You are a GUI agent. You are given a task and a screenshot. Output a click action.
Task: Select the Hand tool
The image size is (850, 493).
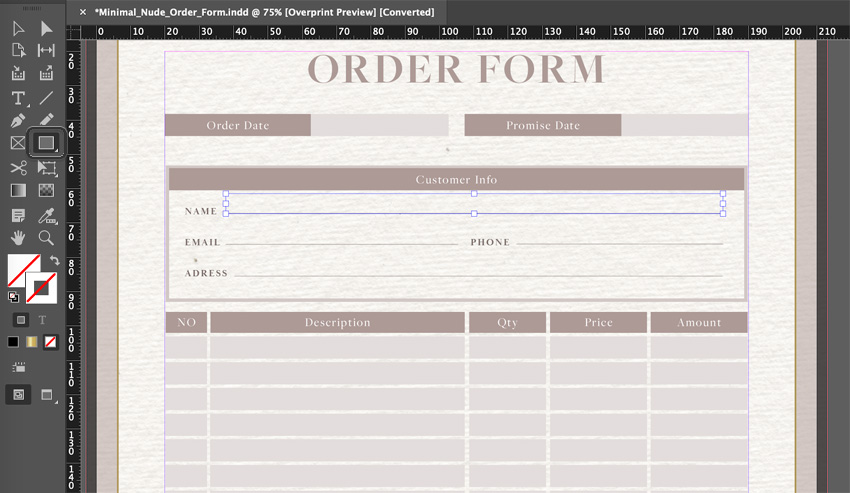(x=18, y=238)
